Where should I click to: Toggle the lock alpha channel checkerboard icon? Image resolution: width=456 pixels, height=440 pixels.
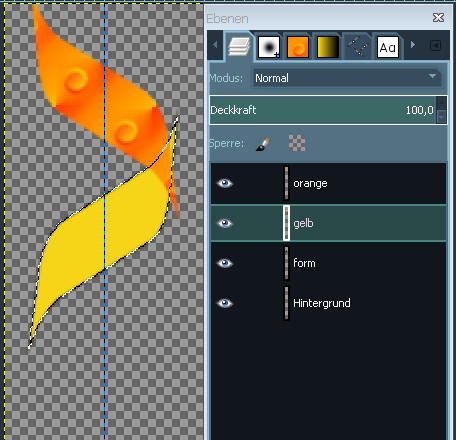click(297, 143)
